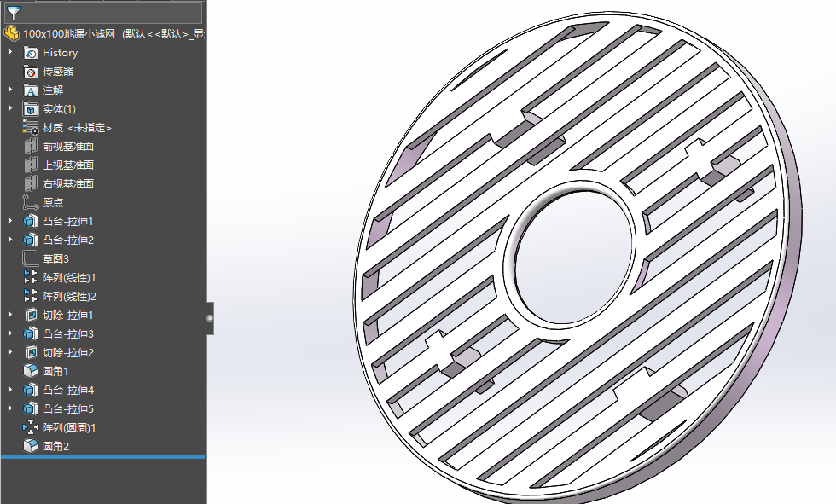Click the 注解 annotation icon

tap(31, 90)
